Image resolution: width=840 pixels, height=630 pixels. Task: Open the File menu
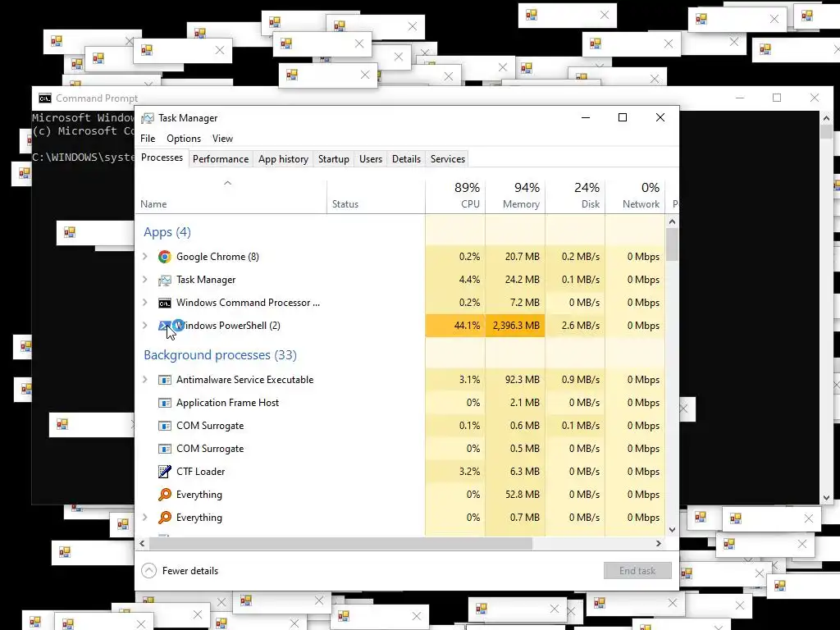148,138
